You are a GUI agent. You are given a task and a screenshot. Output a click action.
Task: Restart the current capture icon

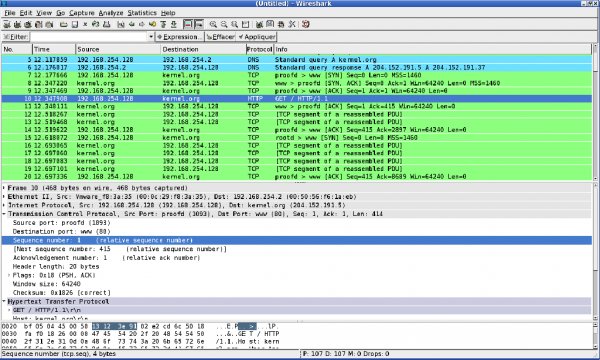click(49, 24)
